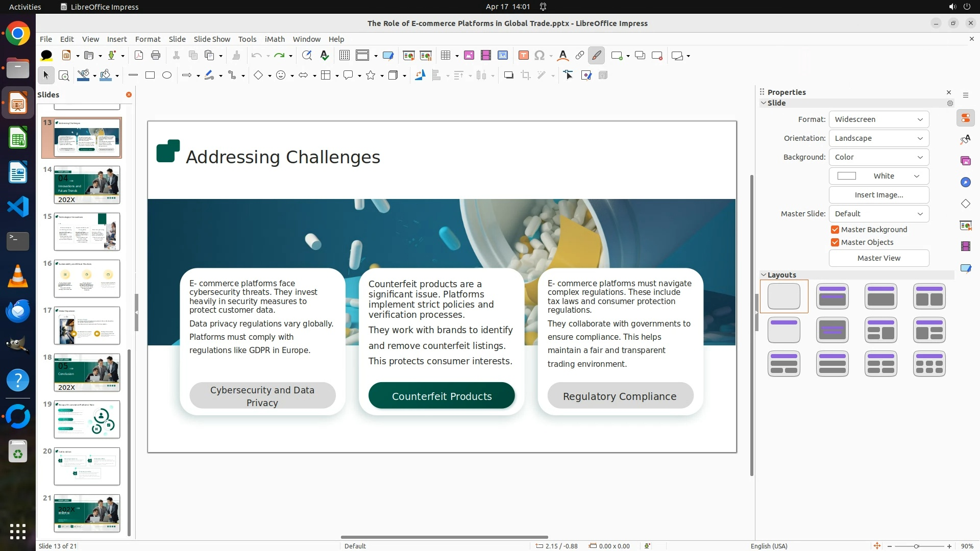Click the Print icon in toolbar
Screen dimensions: 980x551
(156, 56)
